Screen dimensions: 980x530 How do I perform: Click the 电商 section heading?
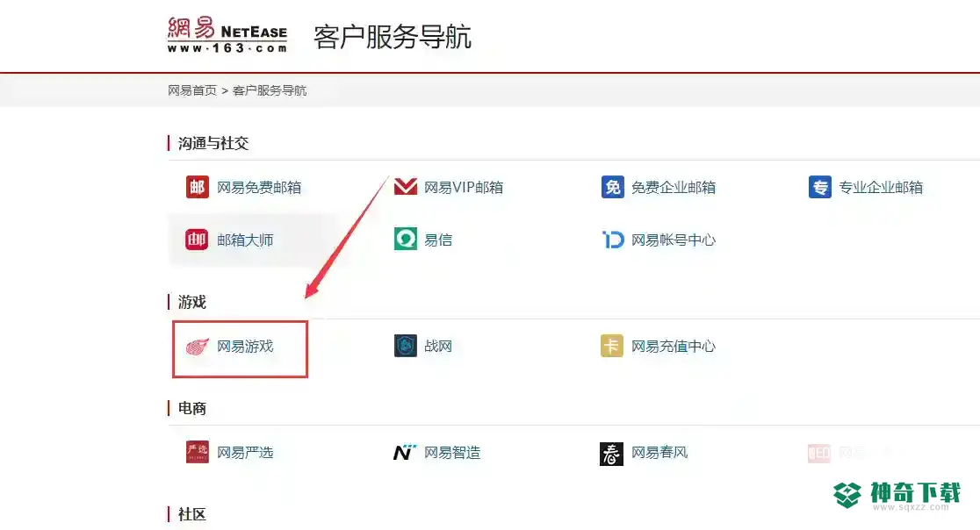[192, 408]
